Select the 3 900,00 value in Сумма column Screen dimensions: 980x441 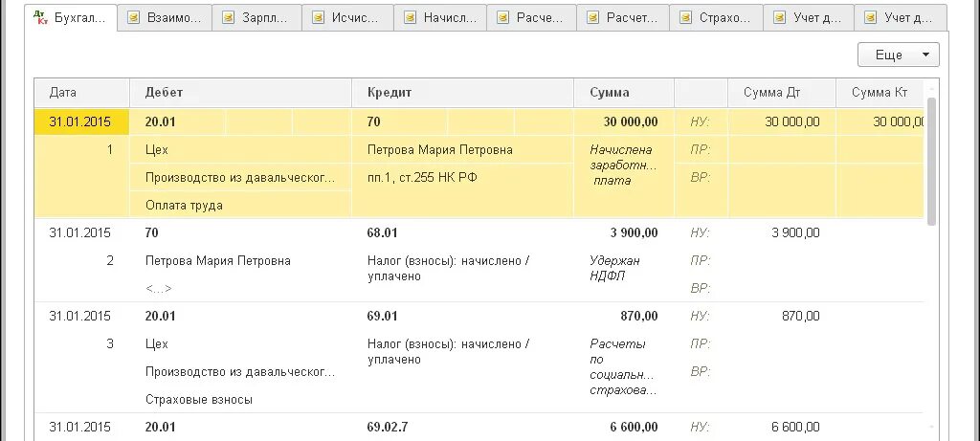634,233
